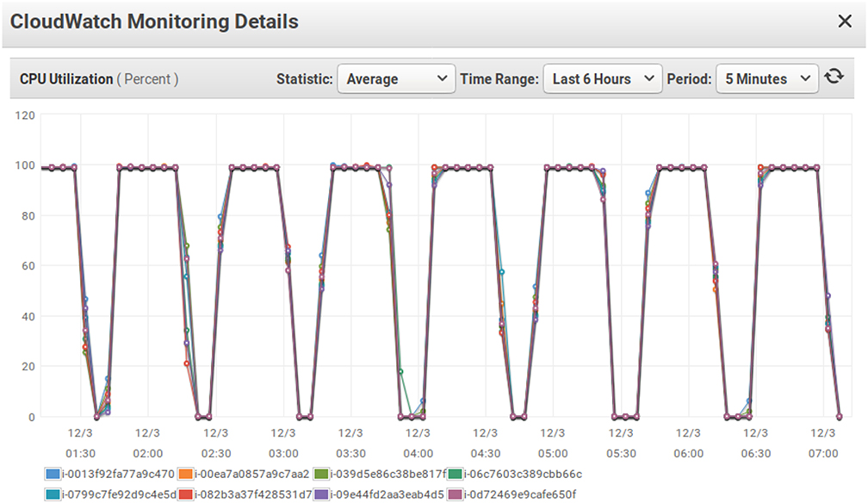Click the 120 value on the y-axis
868x503 pixels.
(25, 115)
